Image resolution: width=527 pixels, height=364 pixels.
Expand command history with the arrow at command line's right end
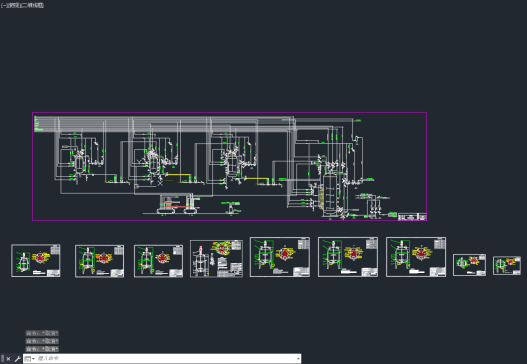point(298,359)
